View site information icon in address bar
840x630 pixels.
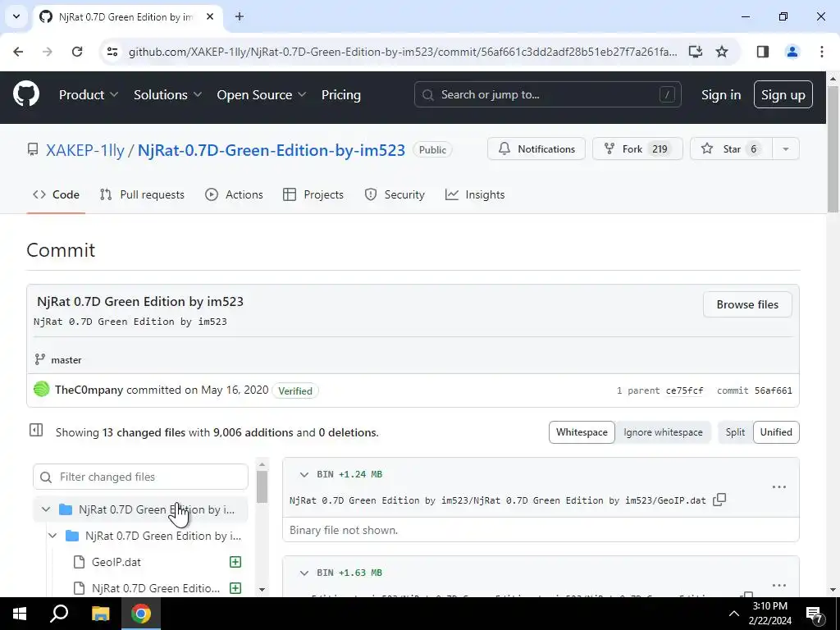coord(112,52)
